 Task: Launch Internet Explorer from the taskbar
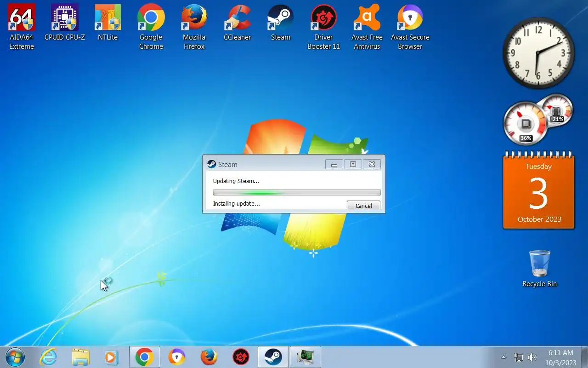(48, 357)
